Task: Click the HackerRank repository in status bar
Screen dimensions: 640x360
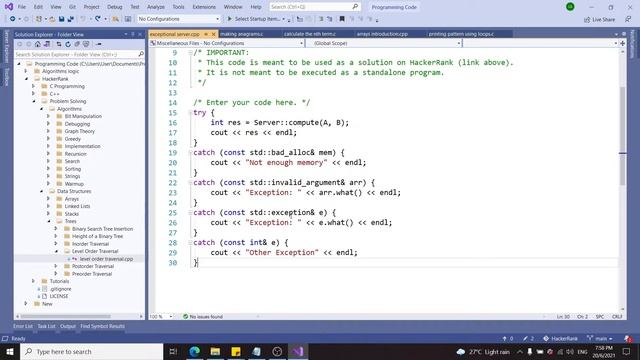Action: click(560, 338)
